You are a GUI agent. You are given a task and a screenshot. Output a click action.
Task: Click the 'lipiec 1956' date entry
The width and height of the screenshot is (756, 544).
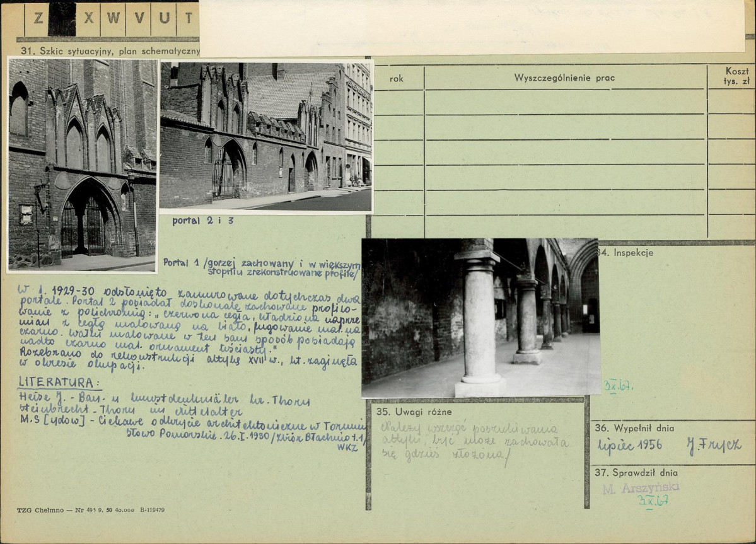630,445
